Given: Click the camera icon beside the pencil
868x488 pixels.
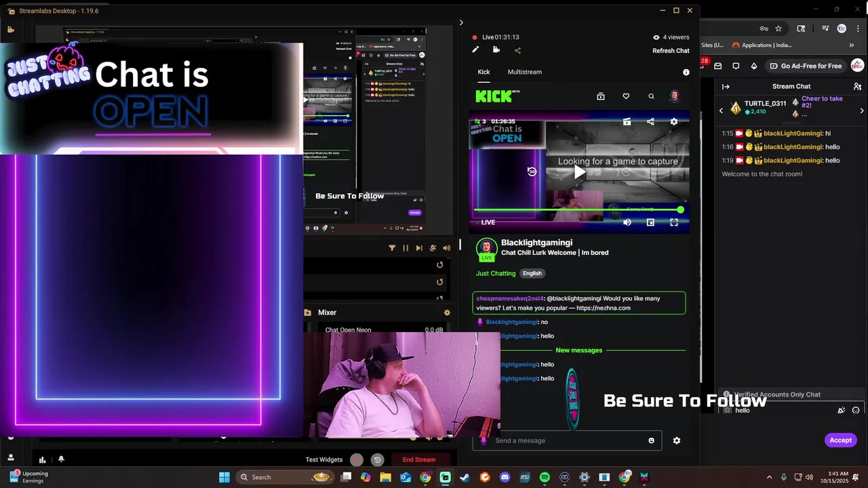Looking at the screenshot, I should pos(496,49).
